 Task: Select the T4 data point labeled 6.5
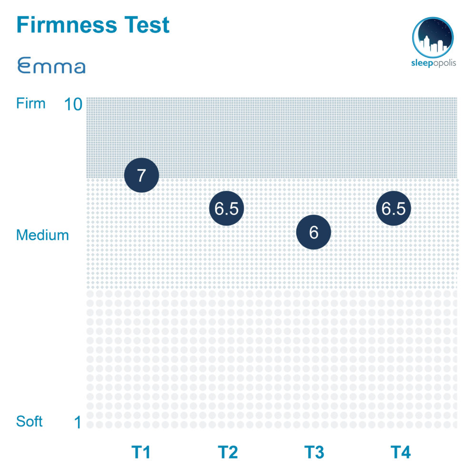(394, 208)
